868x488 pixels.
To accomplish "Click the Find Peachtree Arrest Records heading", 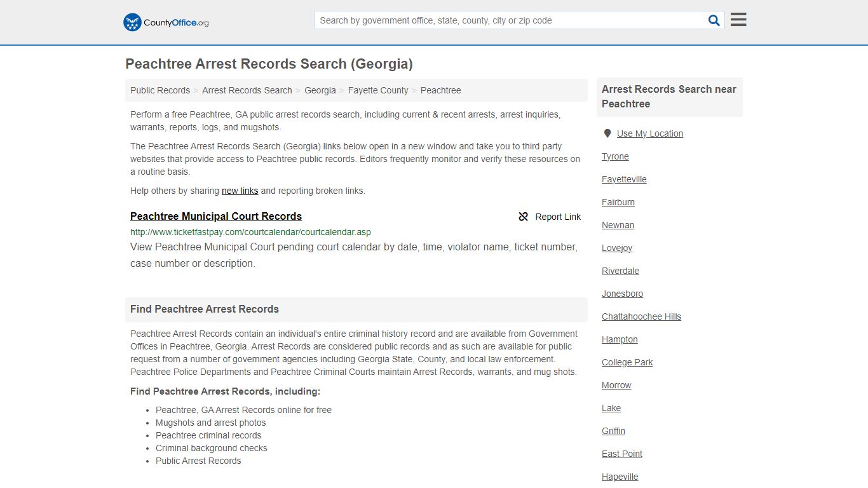I will [205, 309].
